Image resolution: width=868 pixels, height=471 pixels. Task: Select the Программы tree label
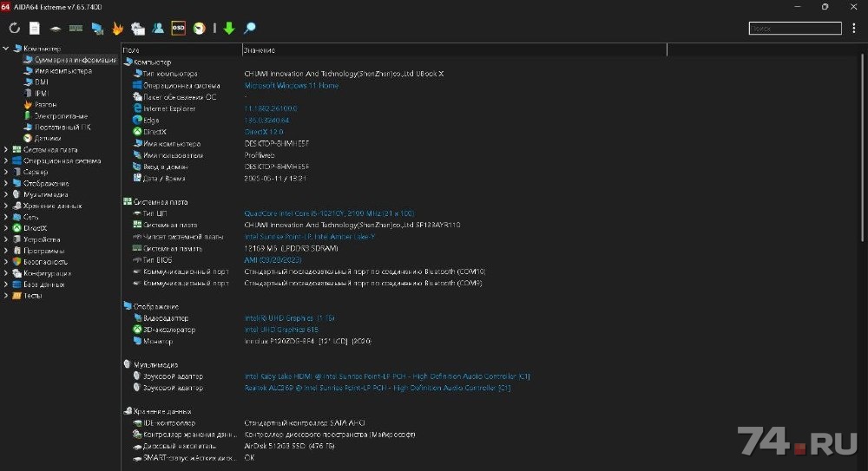(43, 250)
